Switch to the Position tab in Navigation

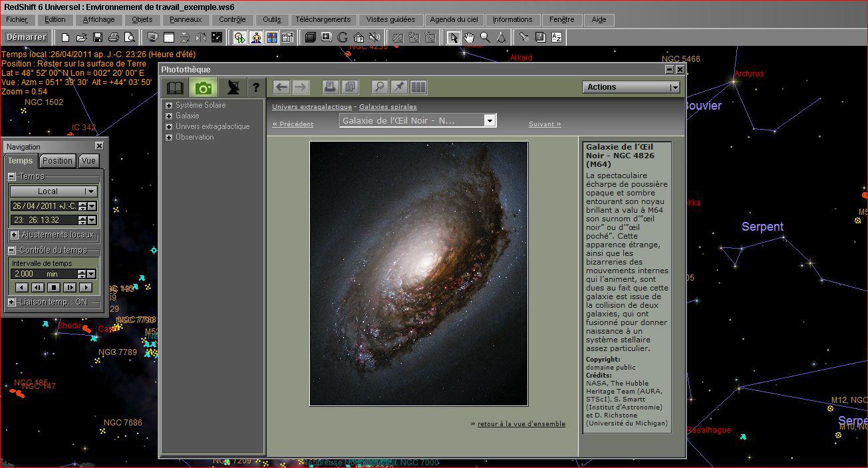[x=57, y=161]
